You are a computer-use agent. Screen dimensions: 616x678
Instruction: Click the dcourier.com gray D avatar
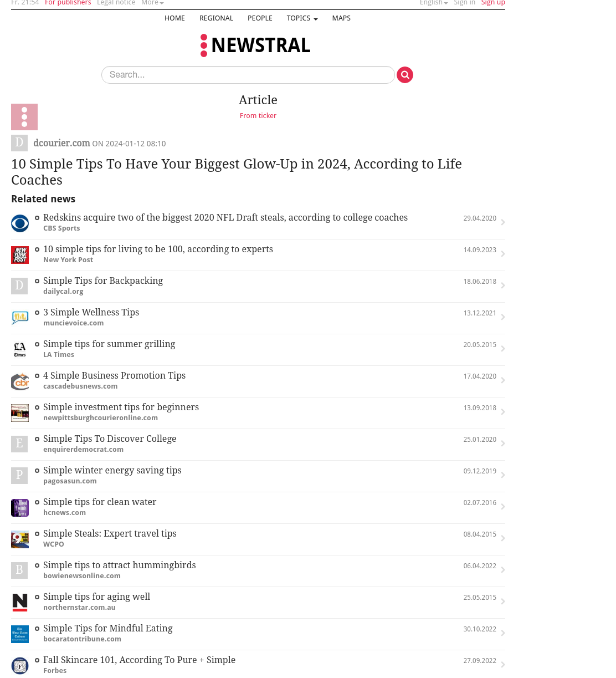pos(19,143)
